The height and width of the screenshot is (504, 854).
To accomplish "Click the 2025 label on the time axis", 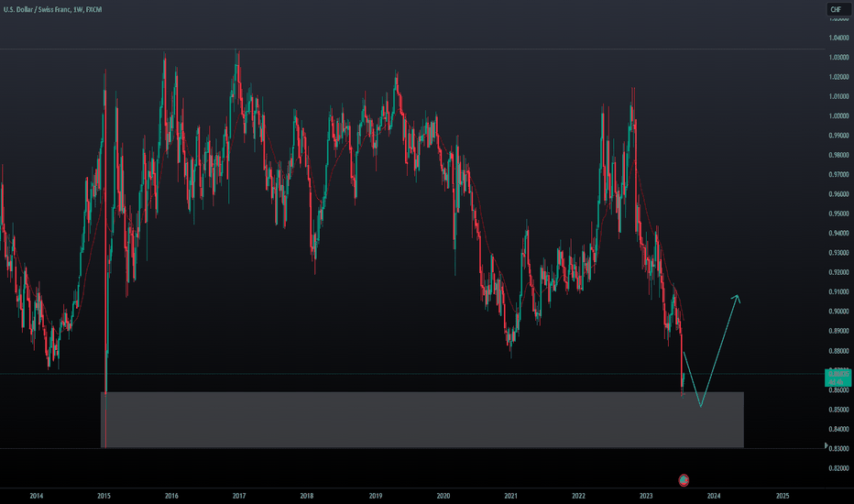I will point(783,496).
